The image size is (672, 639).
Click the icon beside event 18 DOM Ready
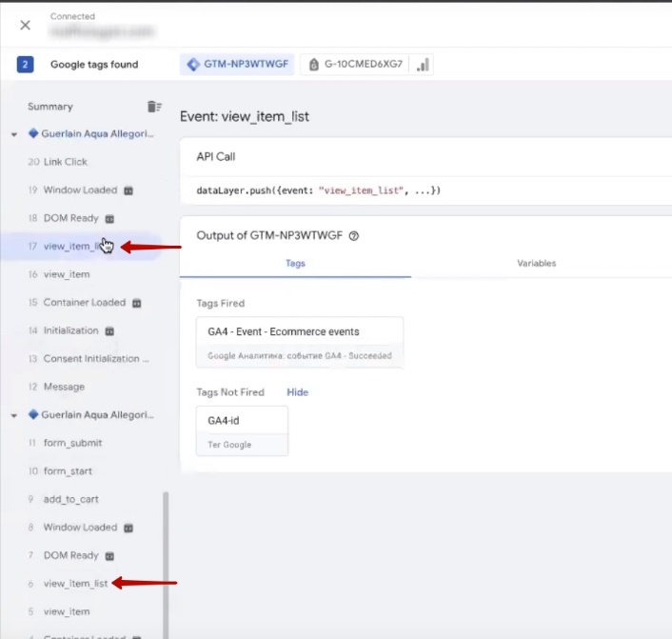coord(109,218)
